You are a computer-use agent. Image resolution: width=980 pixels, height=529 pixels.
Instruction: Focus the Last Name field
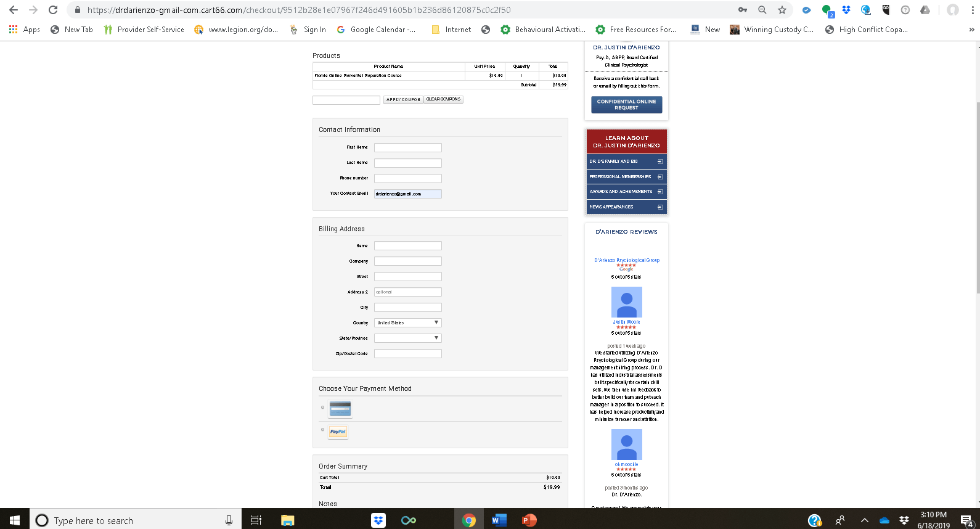tap(408, 163)
